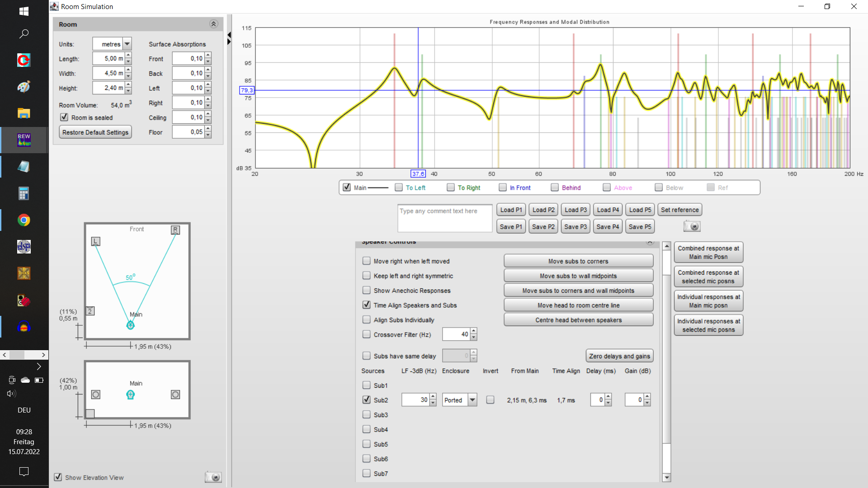Click the camera snapshot icon bottom left
The image size is (868, 488).
(213, 477)
